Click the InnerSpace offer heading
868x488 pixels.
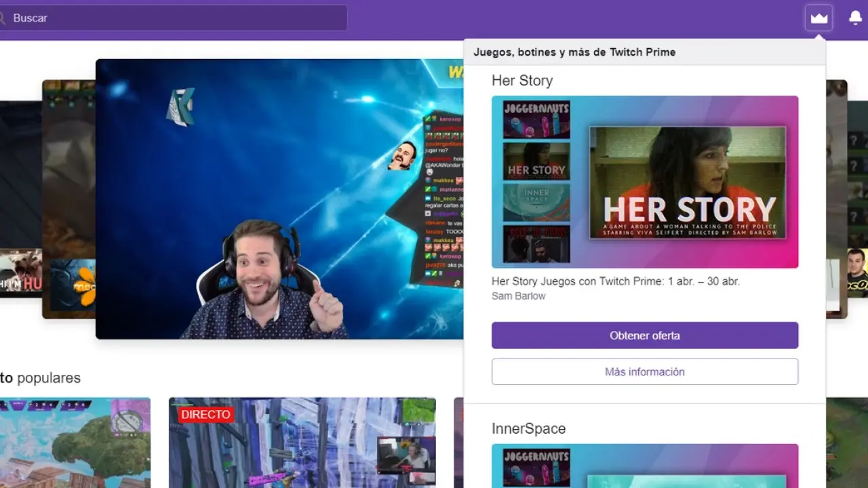click(528, 428)
